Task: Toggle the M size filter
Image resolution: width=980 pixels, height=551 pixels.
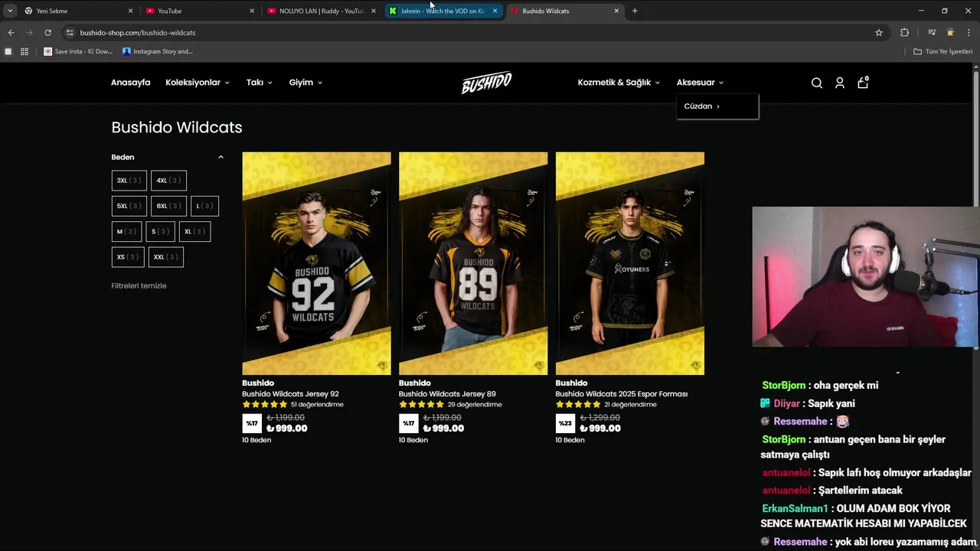Action: (x=126, y=231)
